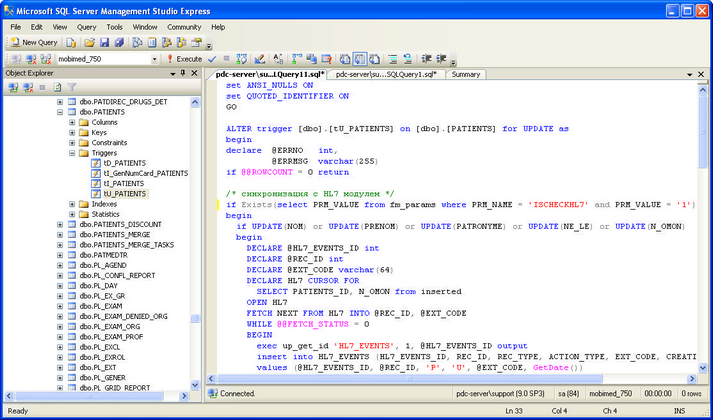Click the Constraints folder label
713x420 pixels.
coord(109,143)
